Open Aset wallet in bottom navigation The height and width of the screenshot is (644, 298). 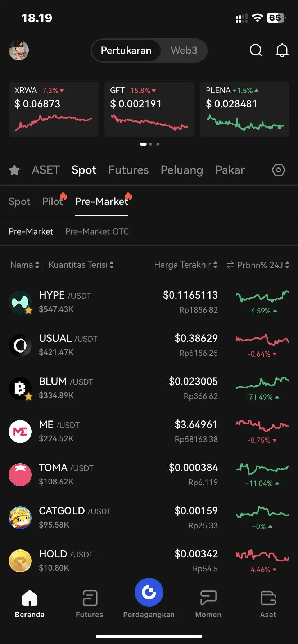click(x=268, y=604)
